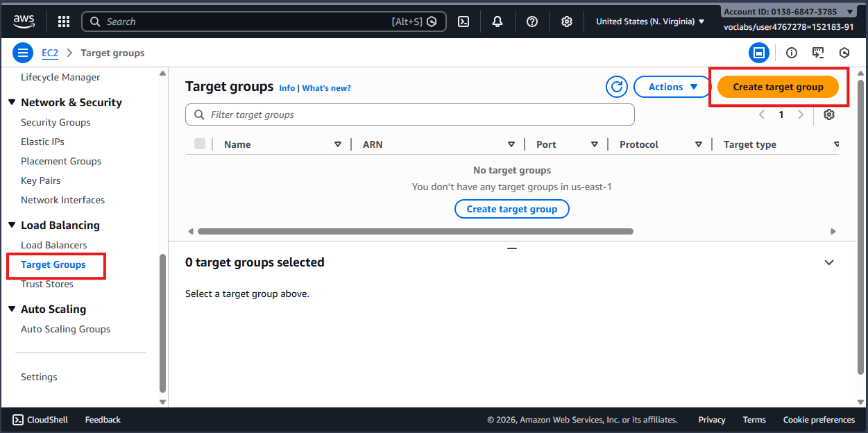This screenshot has height=433, width=868.
Task: Open Load Balancers in the sidebar
Action: coord(54,245)
